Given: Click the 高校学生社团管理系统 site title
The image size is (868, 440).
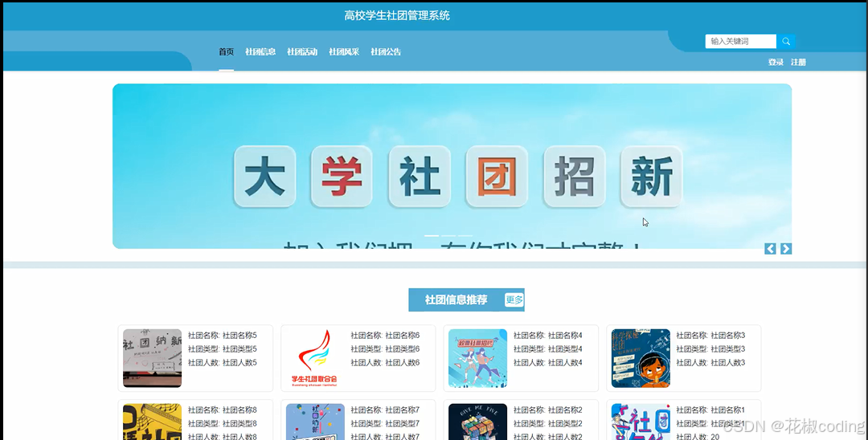Looking at the screenshot, I should (x=397, y=15).
